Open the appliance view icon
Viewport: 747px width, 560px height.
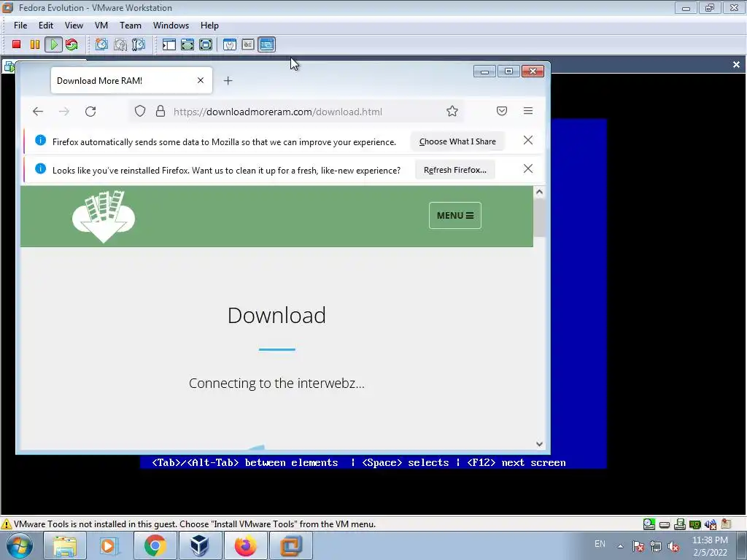pyautogui.click(x=248, y=44)
